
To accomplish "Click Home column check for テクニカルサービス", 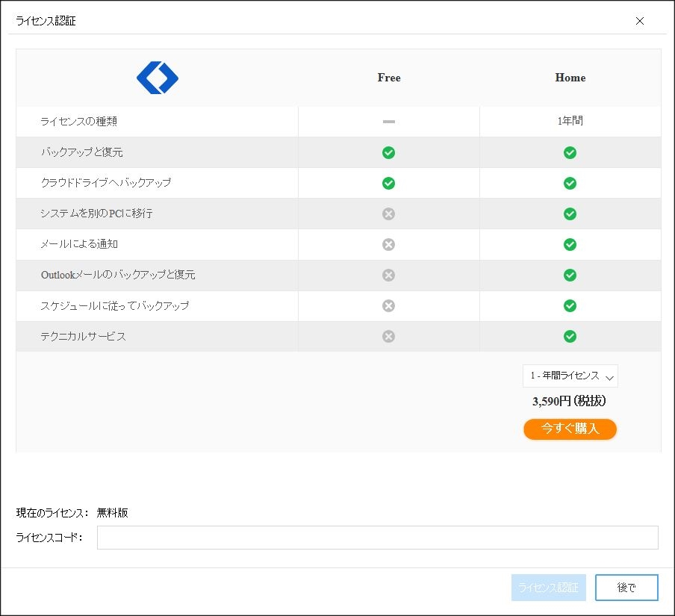I will coord(570,336).
